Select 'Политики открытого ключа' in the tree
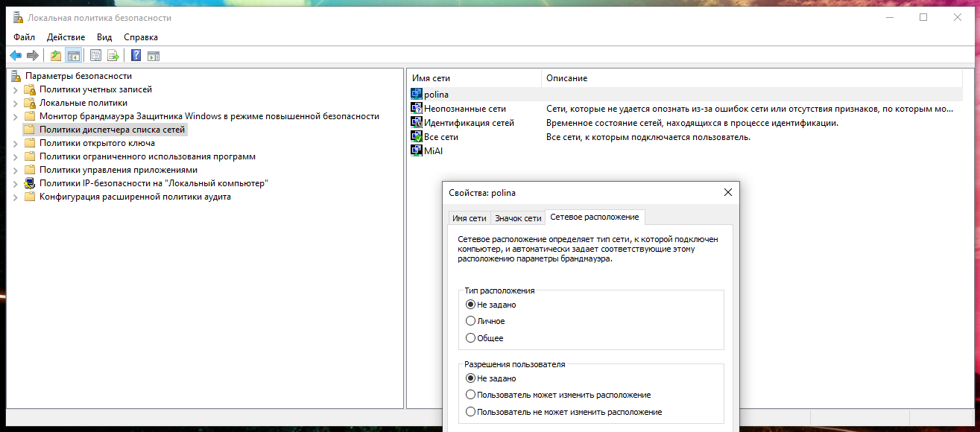The width and height of the screenshot is (980, 432). point(97,143)
